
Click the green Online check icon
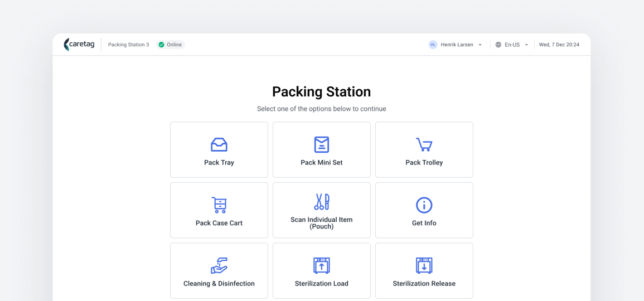(161, 45)
